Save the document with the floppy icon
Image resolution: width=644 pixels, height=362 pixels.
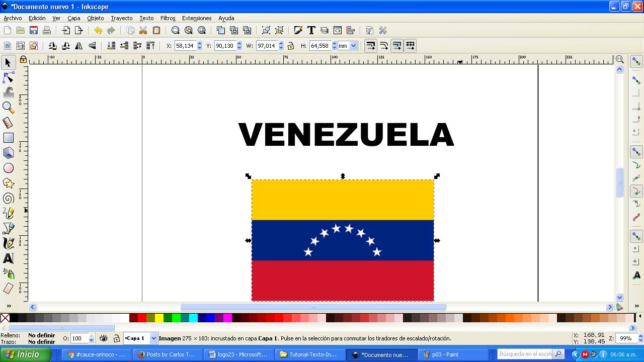(34, 31)
